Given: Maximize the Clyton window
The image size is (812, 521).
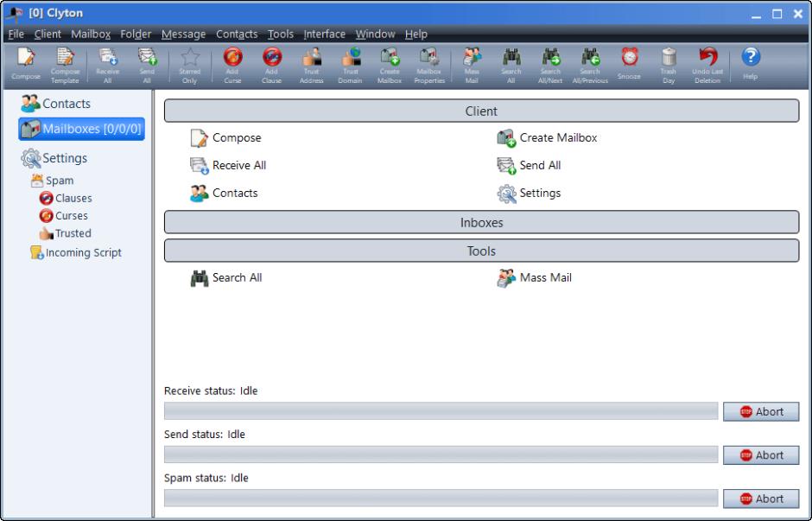Looking at the screenshot, I should point(777,14).
